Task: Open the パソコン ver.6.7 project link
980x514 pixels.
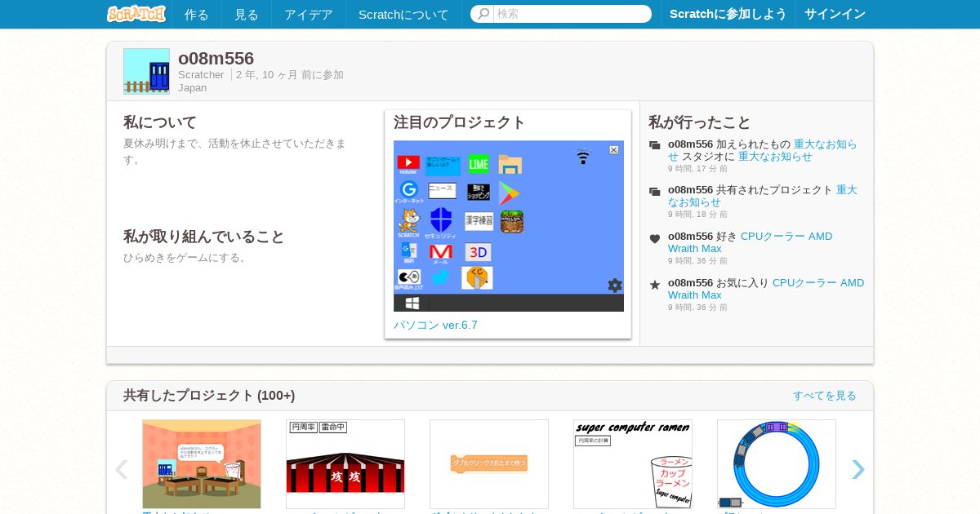Action: coord(435,325)
